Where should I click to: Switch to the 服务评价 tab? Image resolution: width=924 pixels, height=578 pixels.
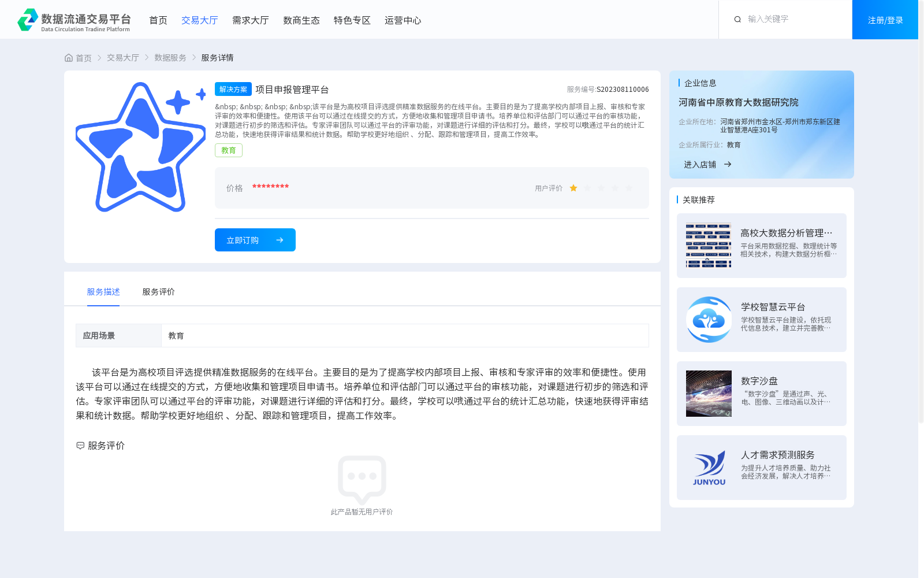click(x=159, y=292)
